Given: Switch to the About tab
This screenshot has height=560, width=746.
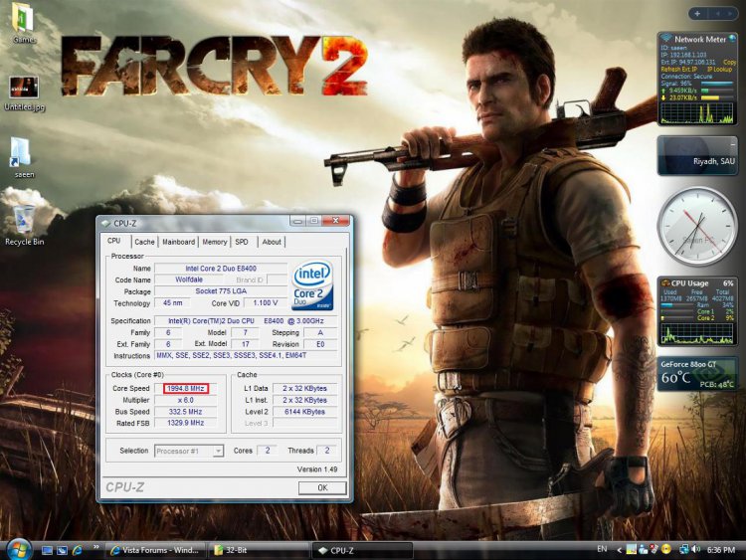Looking at the screenshot, I should pyautogui.click(x=272, y=242).
